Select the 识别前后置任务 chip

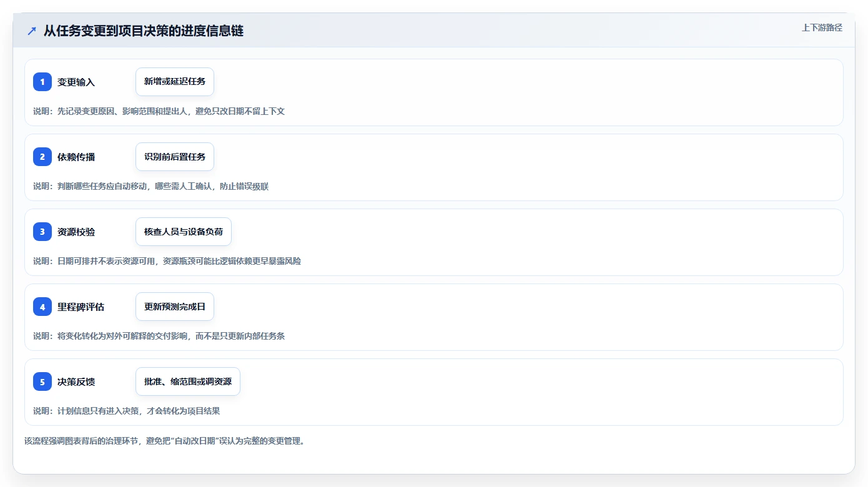[175, 157]
